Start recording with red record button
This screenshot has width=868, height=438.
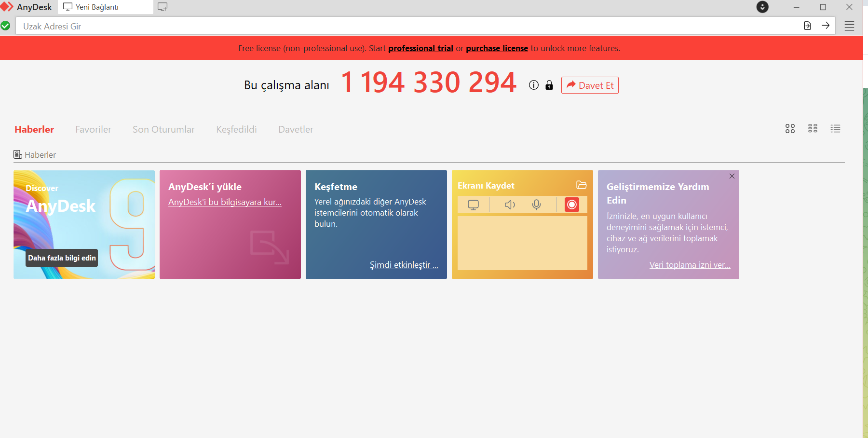(x=572, y=205)
